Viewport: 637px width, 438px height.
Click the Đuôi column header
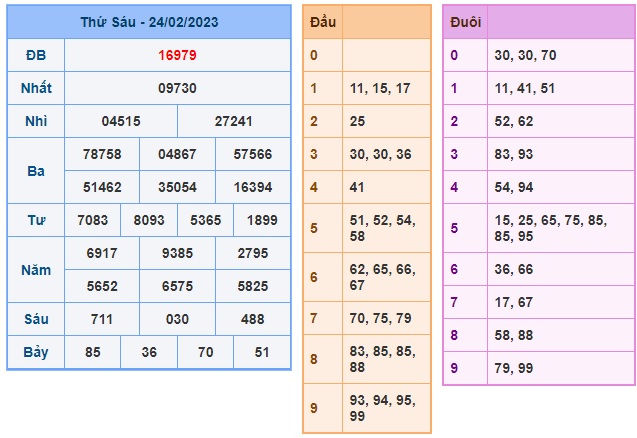pyautogui.click(x=466, y=22)
